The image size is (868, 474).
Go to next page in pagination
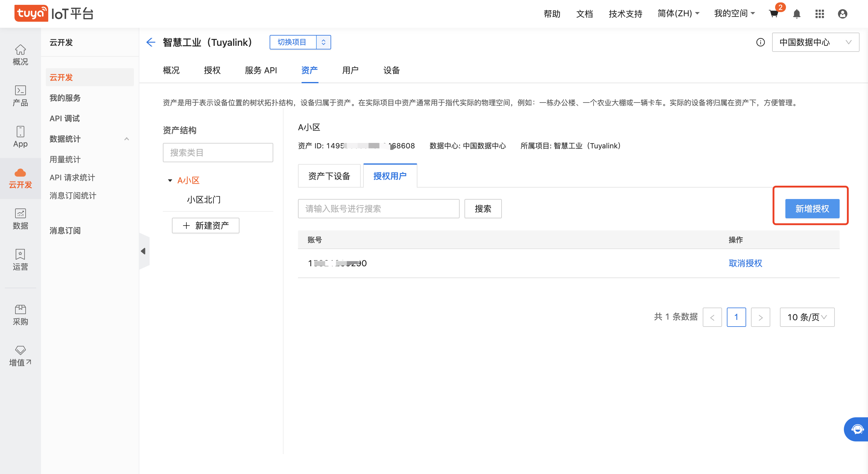(760, 317)
